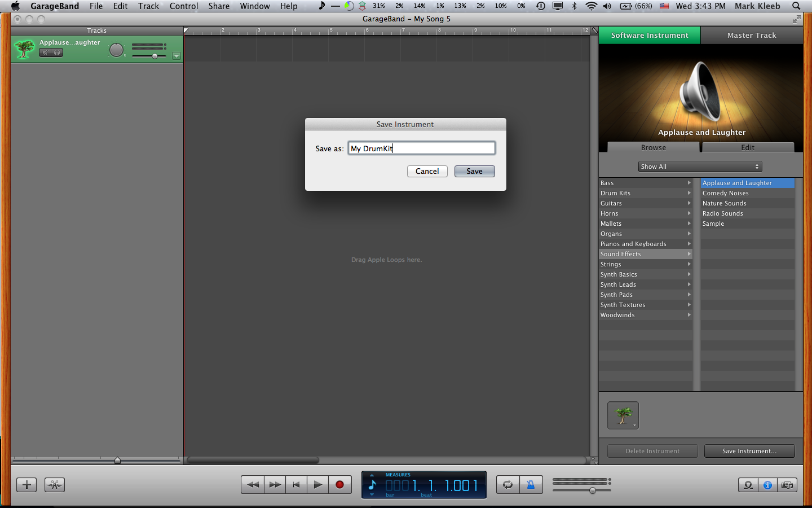Toggle the Track Info panel button

tap(767, 485)
